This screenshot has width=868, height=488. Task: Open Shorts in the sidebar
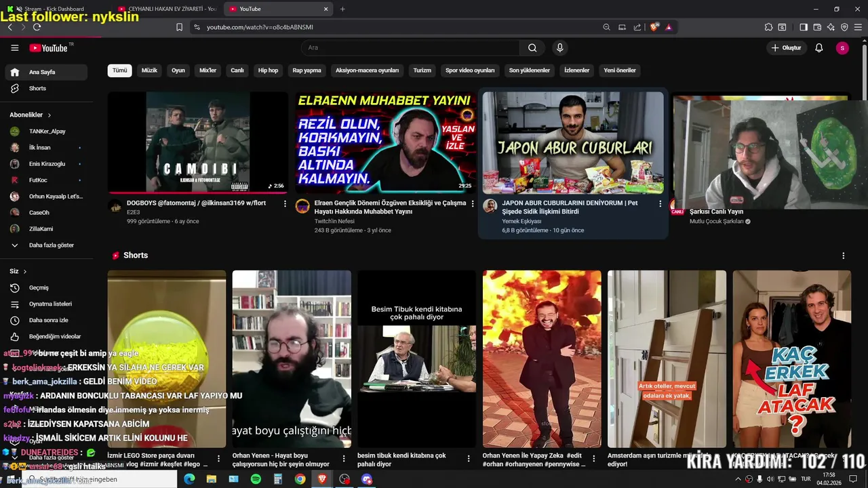(45, 88)
